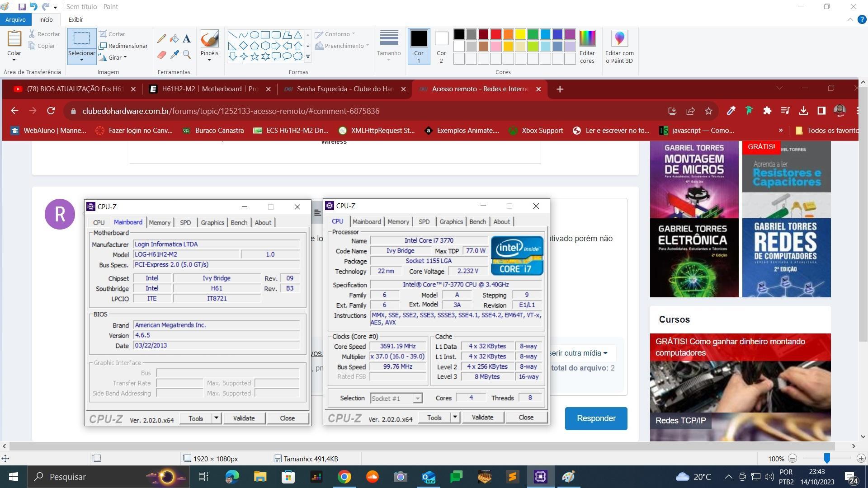Open Redimensionar (resize) option
868x488 pixels.
tap(123, 46)
